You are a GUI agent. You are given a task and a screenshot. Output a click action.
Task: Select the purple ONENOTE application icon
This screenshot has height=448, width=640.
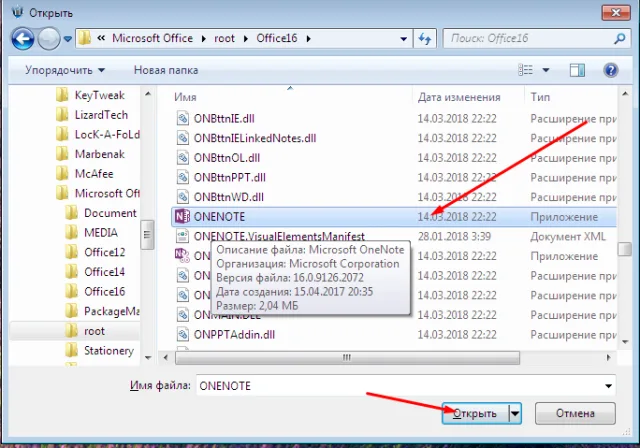[x=182, y=217]
